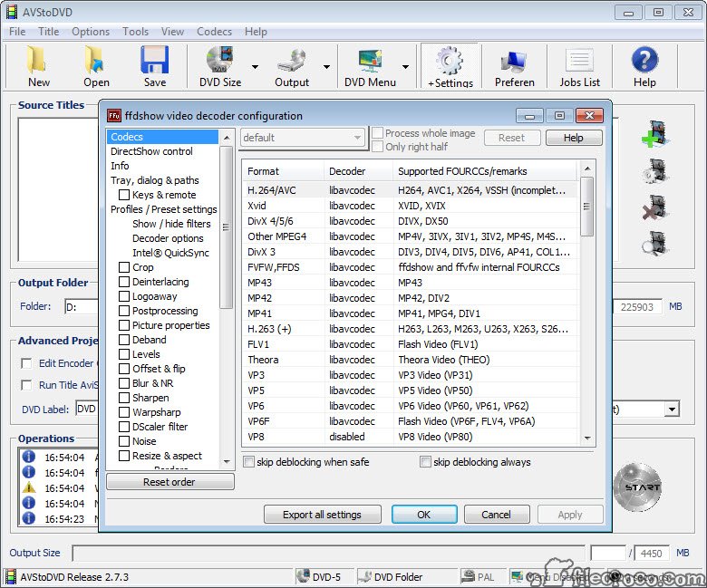The height and width of the screenshot is (588, 707).
Task: Click the round START button
Action: coord(638,487)
